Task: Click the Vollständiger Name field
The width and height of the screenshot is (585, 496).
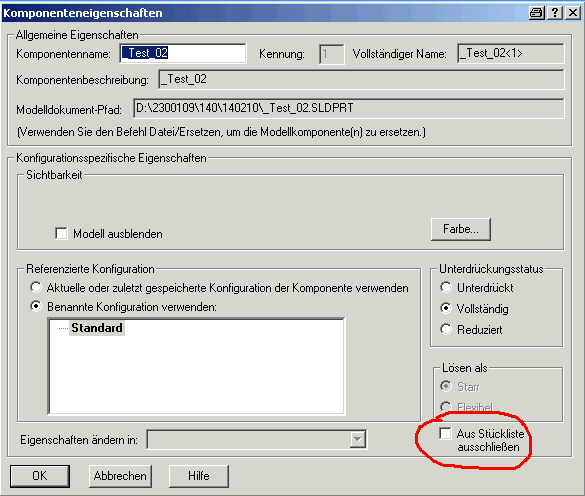Action: pos(511,53)
